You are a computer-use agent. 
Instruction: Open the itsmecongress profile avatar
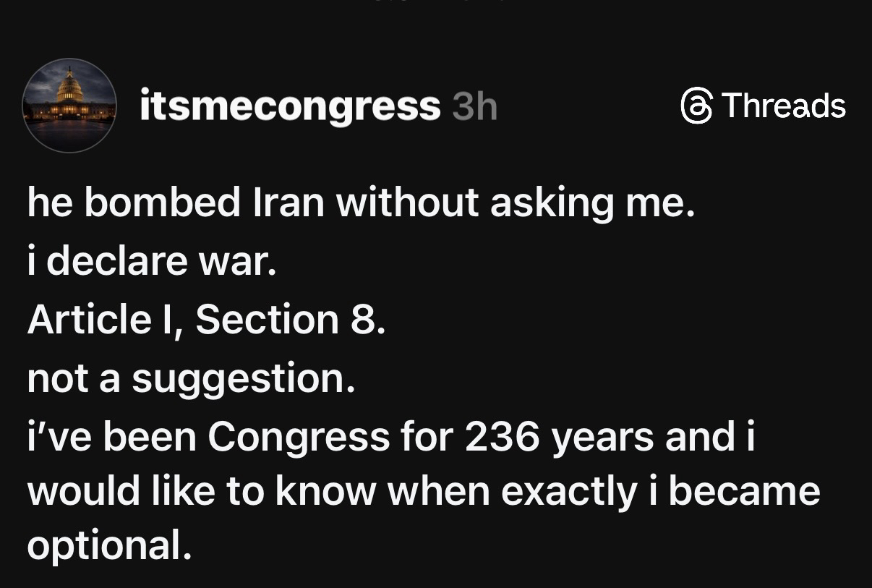69,106
